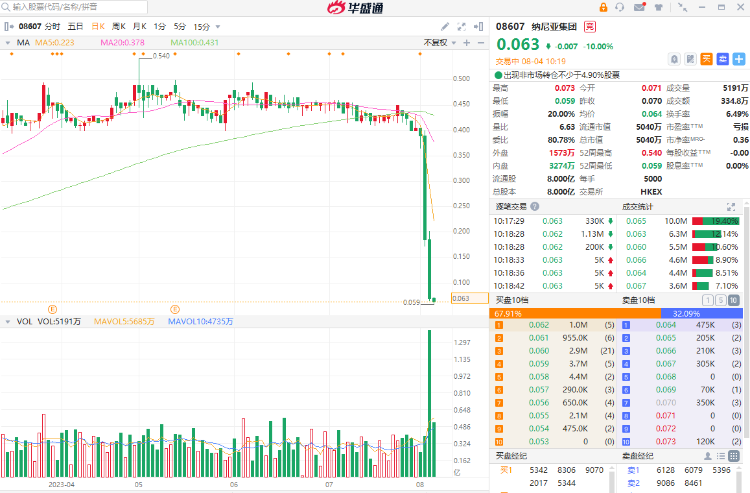The height and width of the screenshot is (493, 750).
Task: Click orange buy button icon
Action: [x=706, y=59]
